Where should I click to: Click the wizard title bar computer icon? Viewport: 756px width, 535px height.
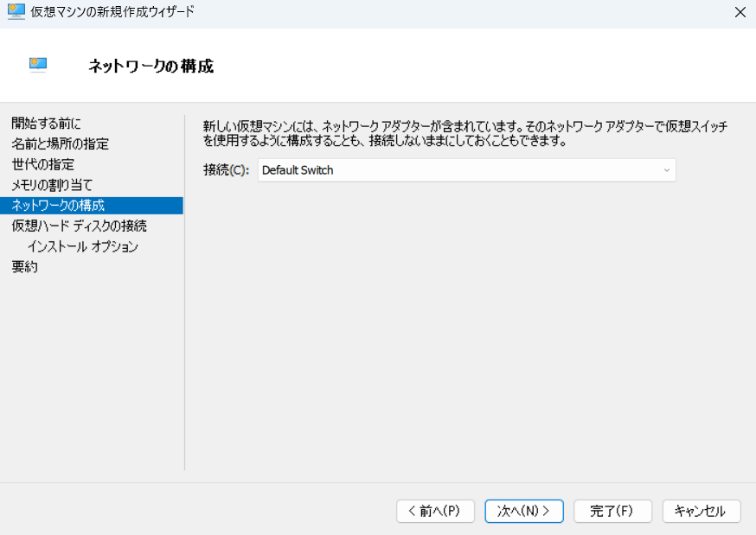(16, 11)
